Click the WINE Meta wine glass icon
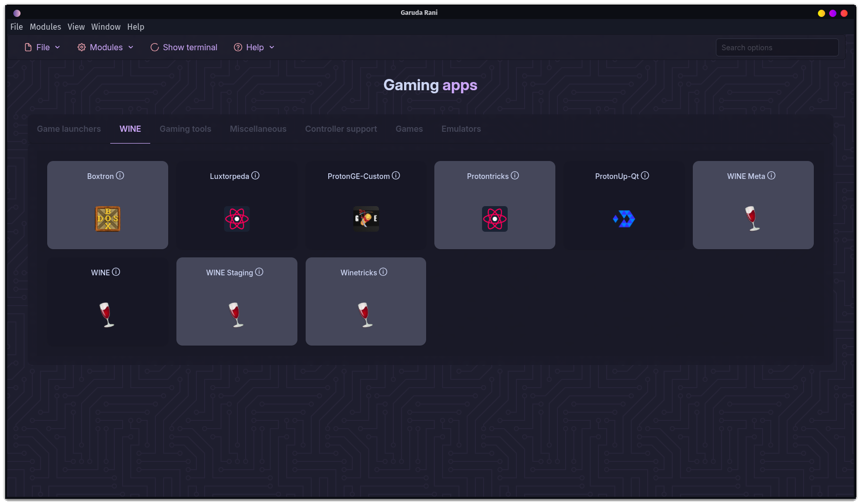 tap(753, 219)
